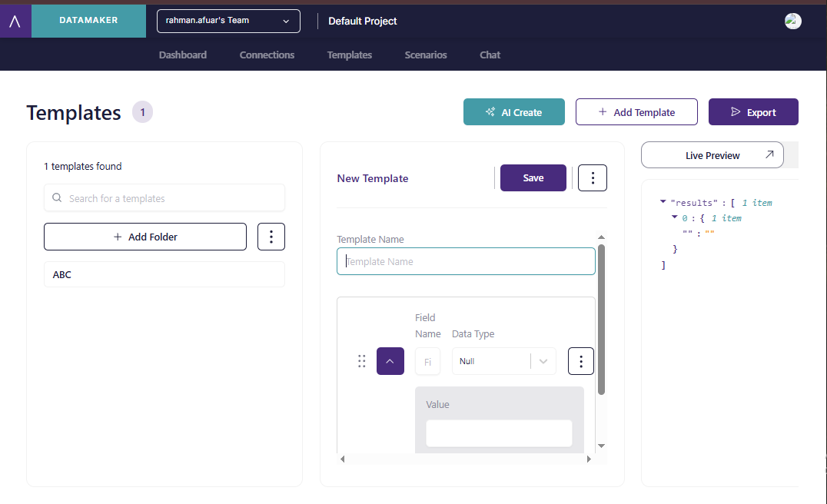The height and width of the screenshot is (504, 827).
Task: Open New Template three-dot options menu
Action: point(593,177)
